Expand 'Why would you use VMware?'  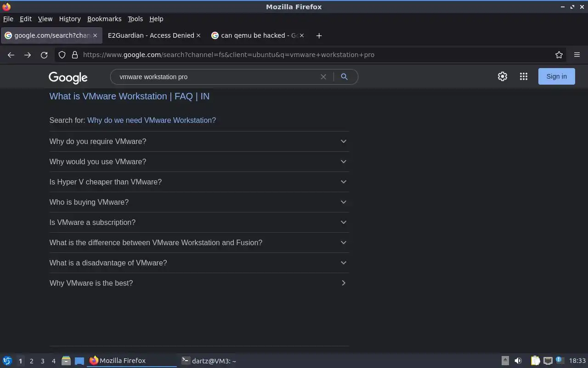click(199, 161)
